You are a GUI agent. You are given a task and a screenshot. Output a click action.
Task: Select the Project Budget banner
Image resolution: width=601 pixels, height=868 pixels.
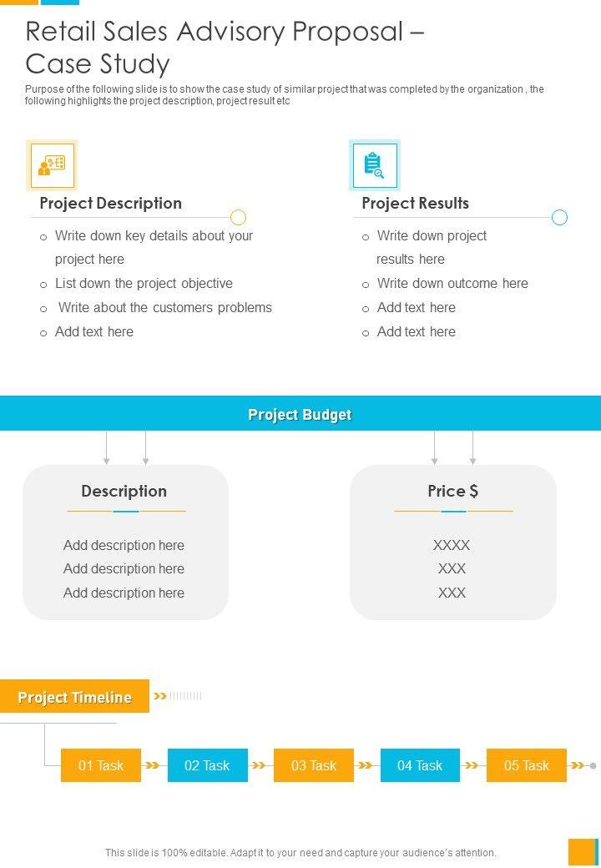[x=300, y=414]
